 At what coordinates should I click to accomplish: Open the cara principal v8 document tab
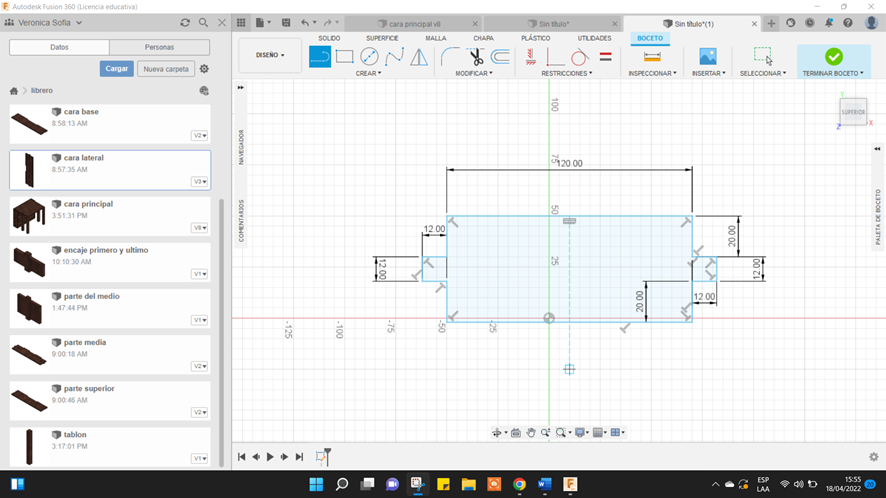[414, 24]
